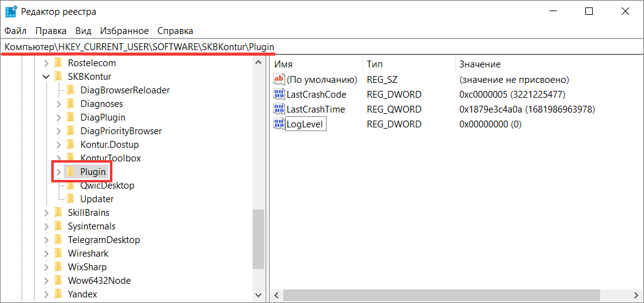Click the 0x1879e3c4a0a value cell
644x303 pixels.
point(527,109)
